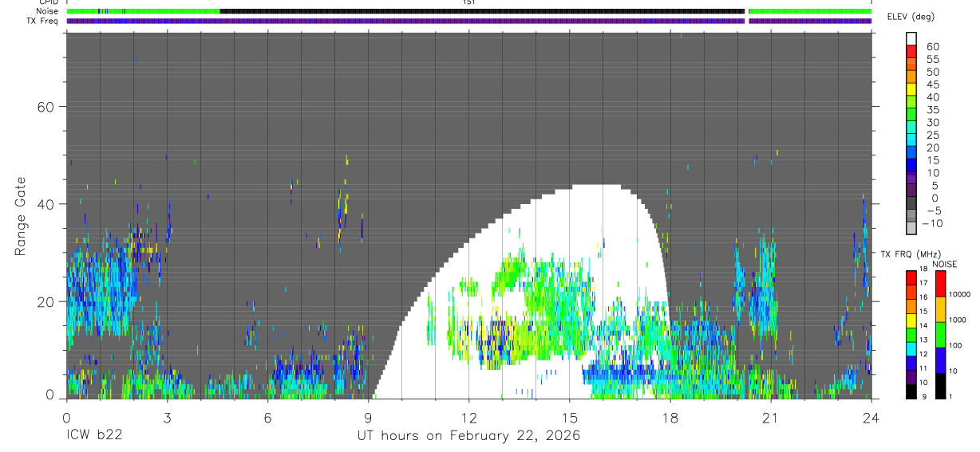Viewport: 980px width, 452px height.
Task: Click x-axis tick label 6
Action: [x=267, y=418]
